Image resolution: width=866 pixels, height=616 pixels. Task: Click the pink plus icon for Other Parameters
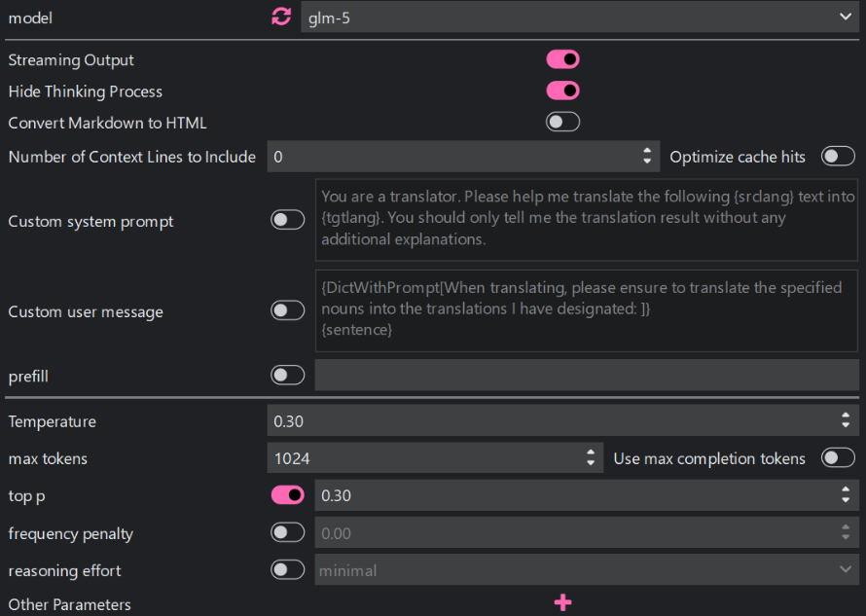562,602
